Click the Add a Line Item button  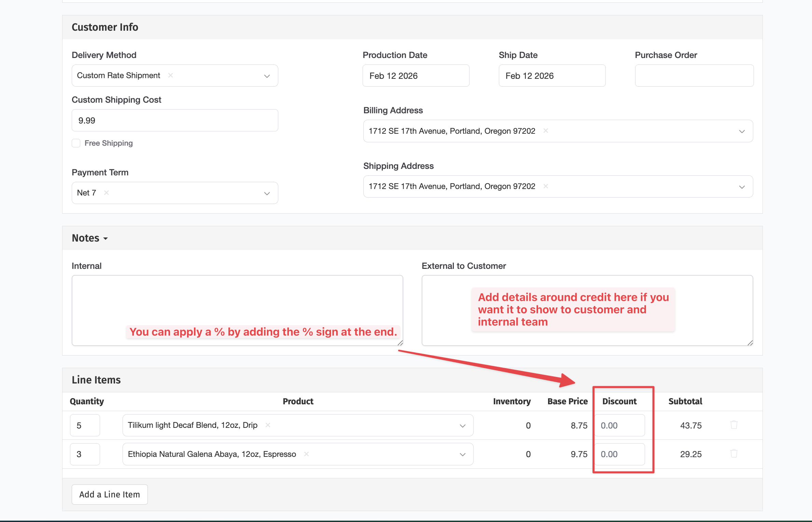coord(110,494)
